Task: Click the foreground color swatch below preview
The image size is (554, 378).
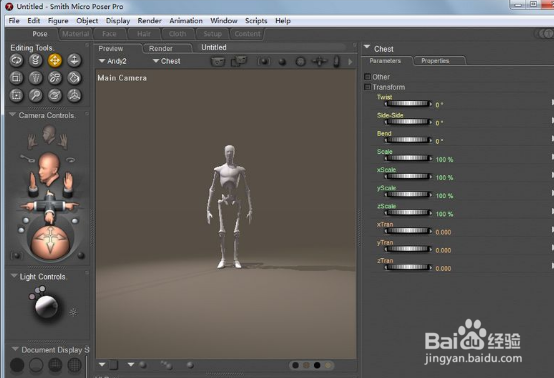Action: click(296, 365)
